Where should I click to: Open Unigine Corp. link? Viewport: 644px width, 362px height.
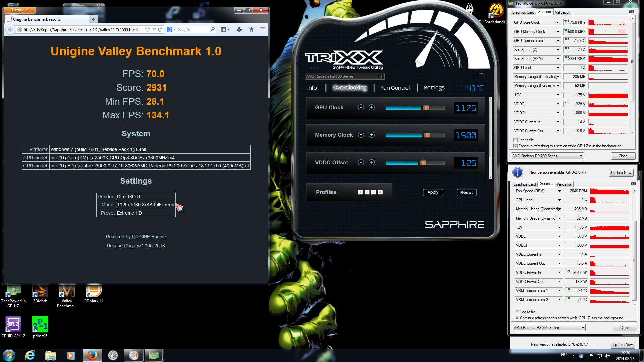coord(121,246)
